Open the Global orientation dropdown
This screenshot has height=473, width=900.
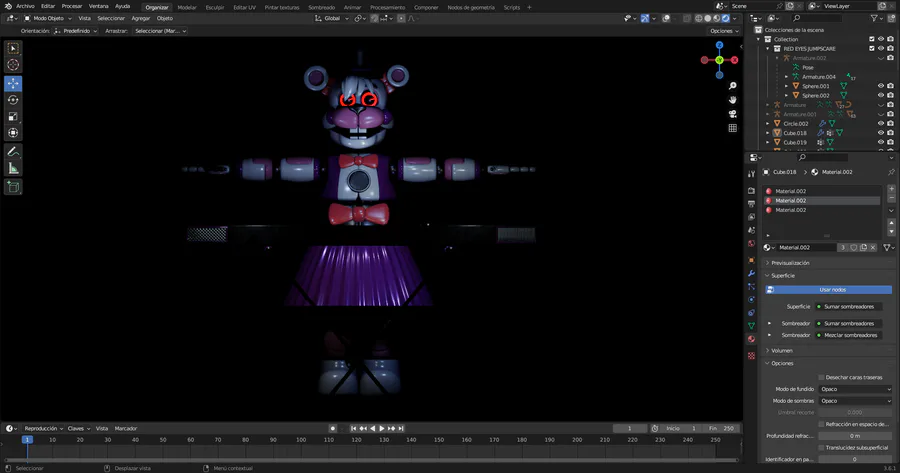click(332, 18)
